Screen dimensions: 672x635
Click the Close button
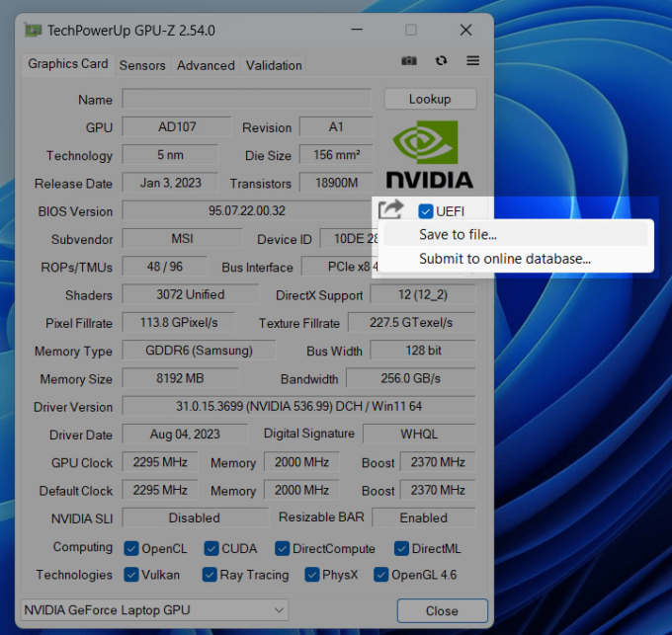(442, 610)
